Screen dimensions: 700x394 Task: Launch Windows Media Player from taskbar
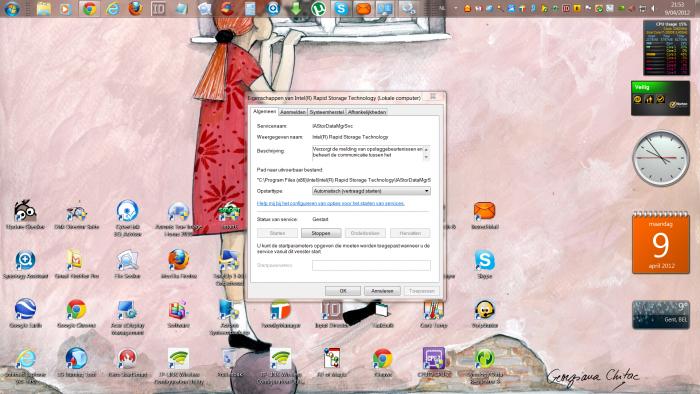tap(66, 8)
